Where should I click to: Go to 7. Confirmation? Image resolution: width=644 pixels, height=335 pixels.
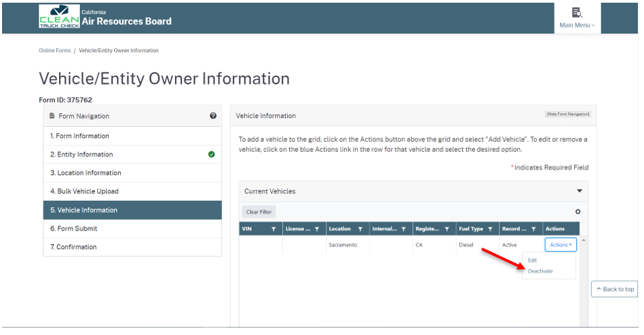[132, 247]
